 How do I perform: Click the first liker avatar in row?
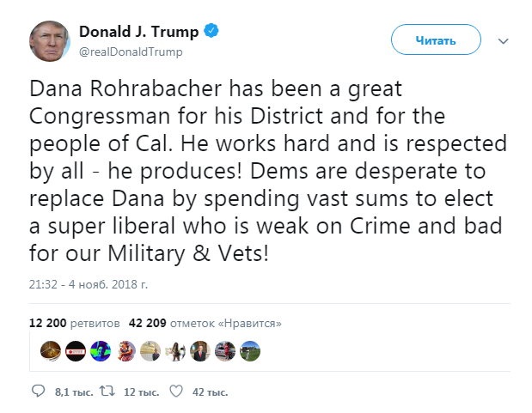52,350
